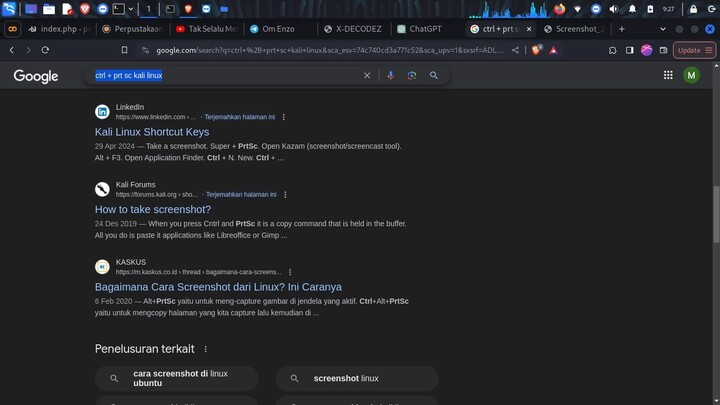Submit search with magnifier icon
Image resolution: width=720 pixels, height=405 pixels.
pos(433,75)
